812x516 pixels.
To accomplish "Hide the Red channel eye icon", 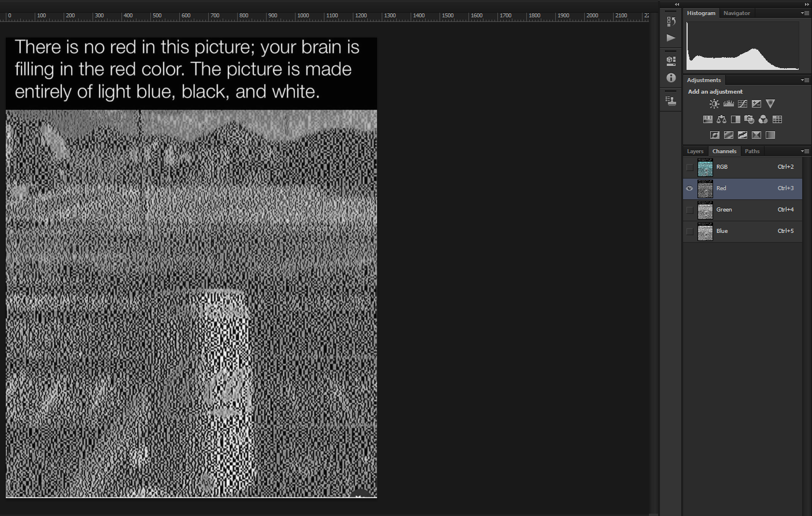I will (x=689, y=188).
